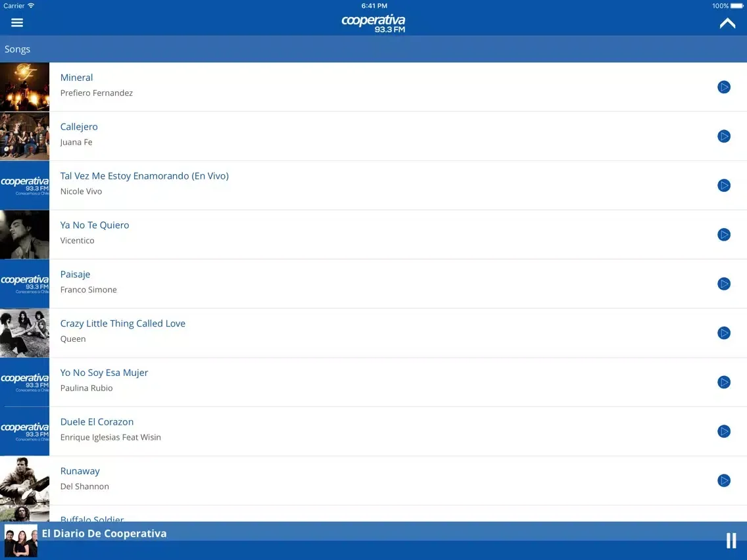This screenshot has height=560, width=747.
Task: Tap artist name Vicentico
Action: 77,241
